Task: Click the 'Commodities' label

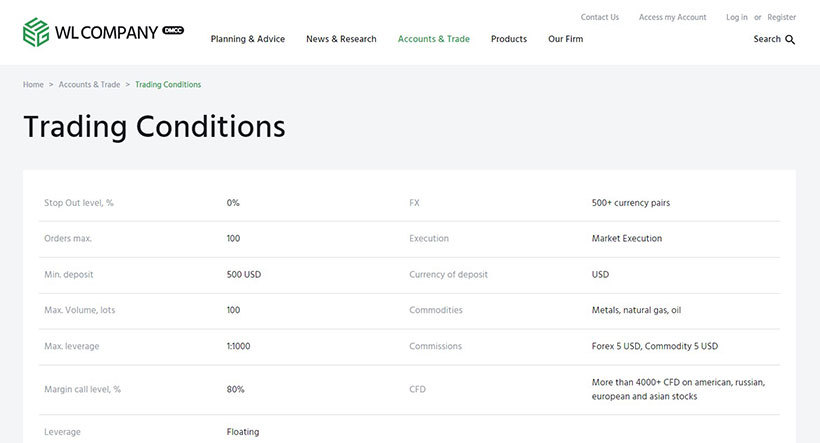Action: pos(436,310)
